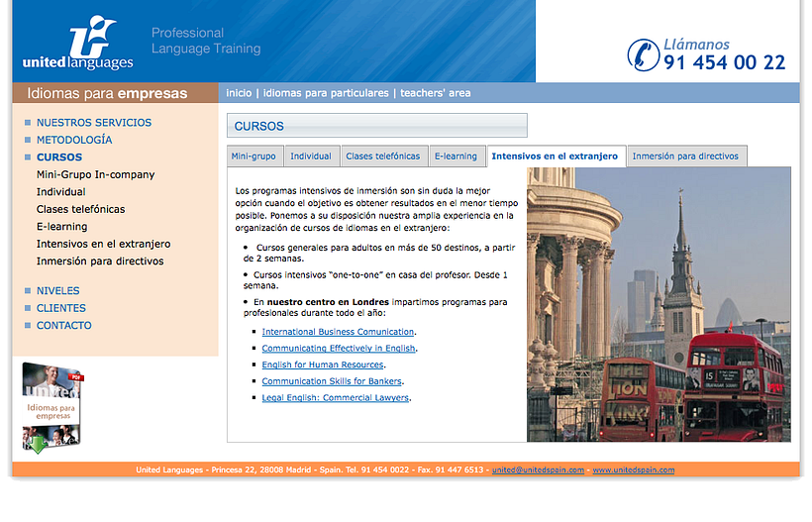Open Inmersión para directivos sidebar item
Image resolution: width=812 pixels, height=522 pixels.
coord(100,261)
